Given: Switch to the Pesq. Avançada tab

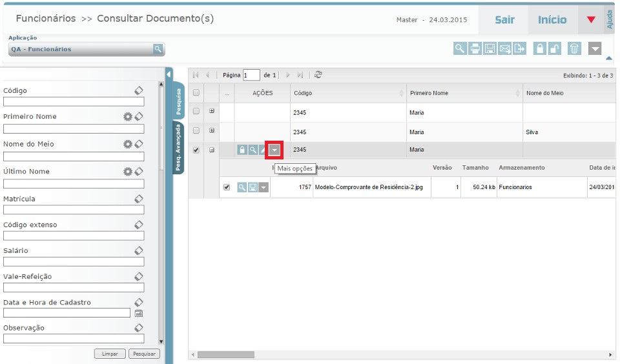Looking at the screenshot, I should pyautogui.click(x=178, y=147).
